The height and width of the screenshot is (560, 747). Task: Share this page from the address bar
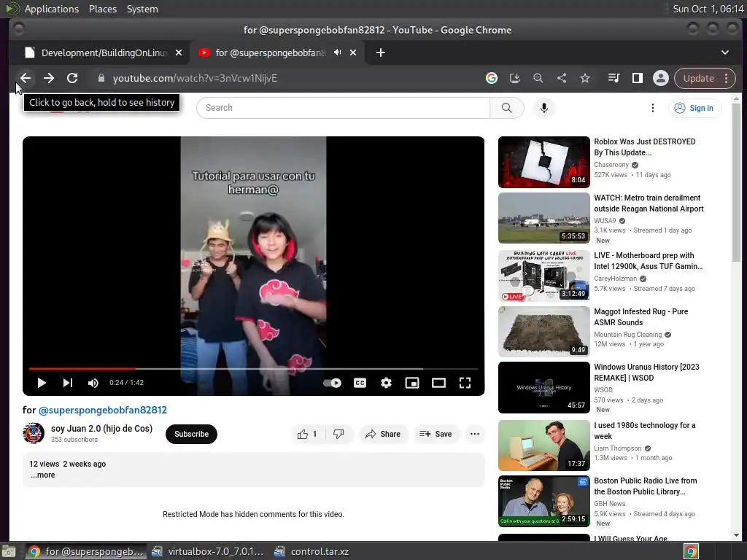[x=562, y=78]
